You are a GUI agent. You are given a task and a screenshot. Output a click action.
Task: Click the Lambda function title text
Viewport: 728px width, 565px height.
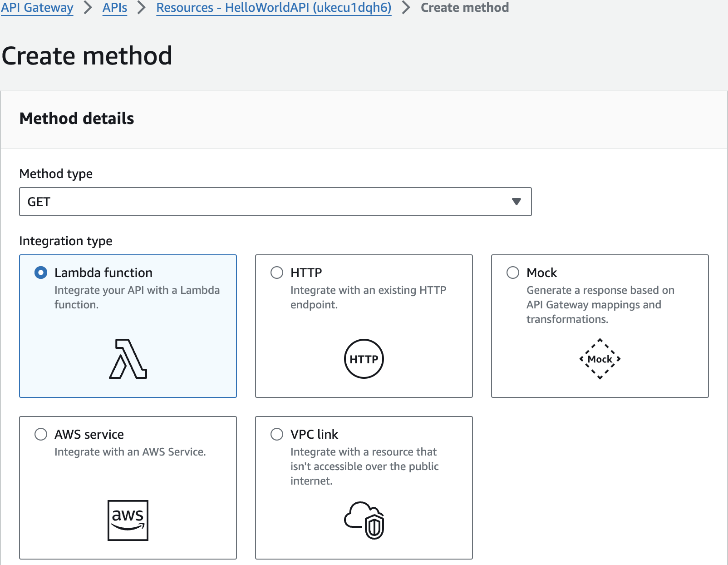pyautogui.click(x=103, y=273)
